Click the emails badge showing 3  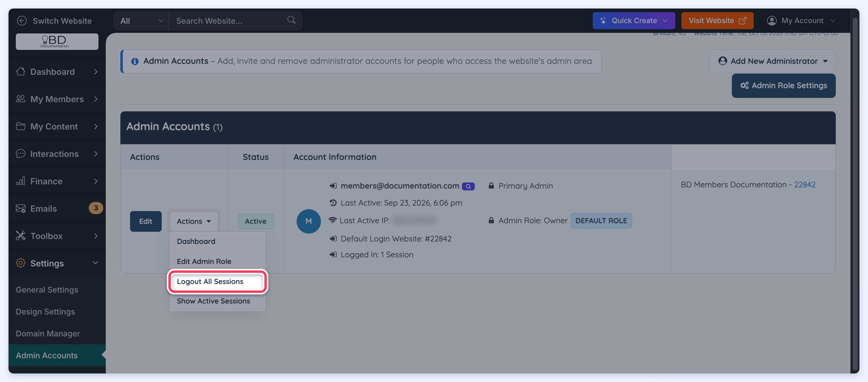pyautogui.click(x=96, y=208)
